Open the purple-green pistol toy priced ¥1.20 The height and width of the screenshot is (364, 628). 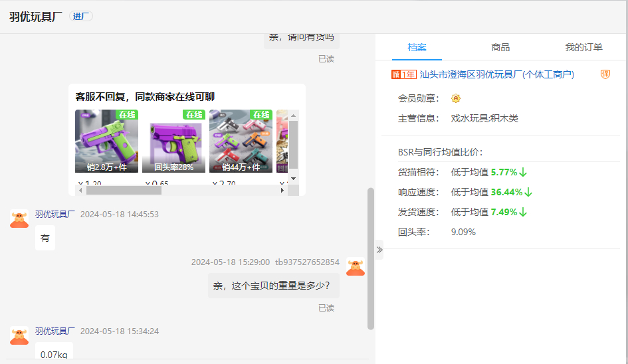(x=106, y=141)
